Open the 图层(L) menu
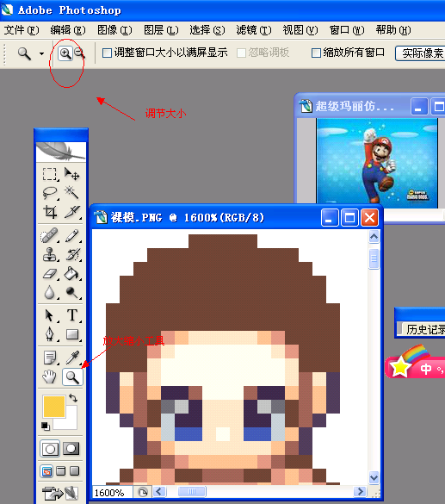 point(161,30)
